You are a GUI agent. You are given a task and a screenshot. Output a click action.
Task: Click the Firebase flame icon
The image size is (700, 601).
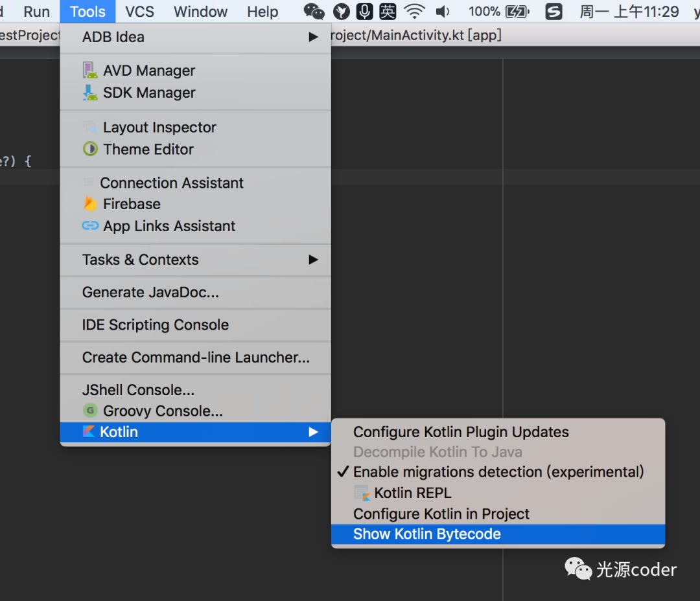[x=89, y=203]
